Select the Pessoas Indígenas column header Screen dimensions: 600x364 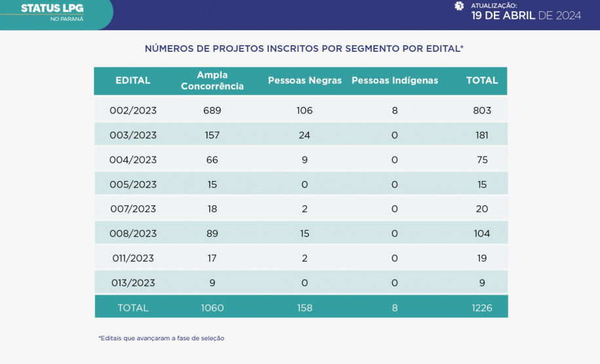point(395,81)
